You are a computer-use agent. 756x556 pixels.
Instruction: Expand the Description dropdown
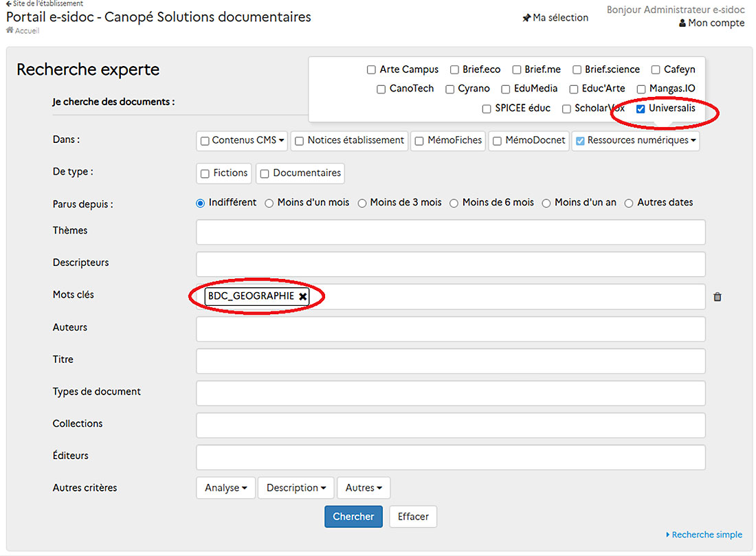[296, 487]
